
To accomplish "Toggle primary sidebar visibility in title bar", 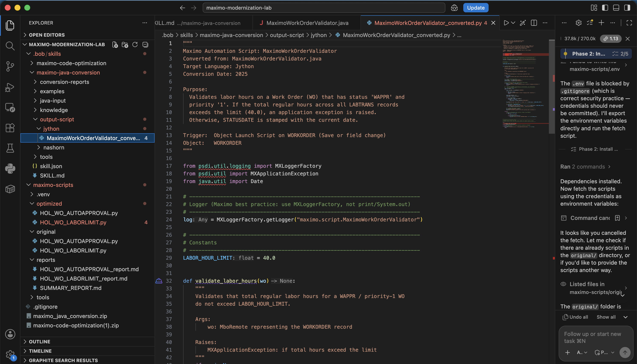I will pyautogui.click(x=605, y=8).
